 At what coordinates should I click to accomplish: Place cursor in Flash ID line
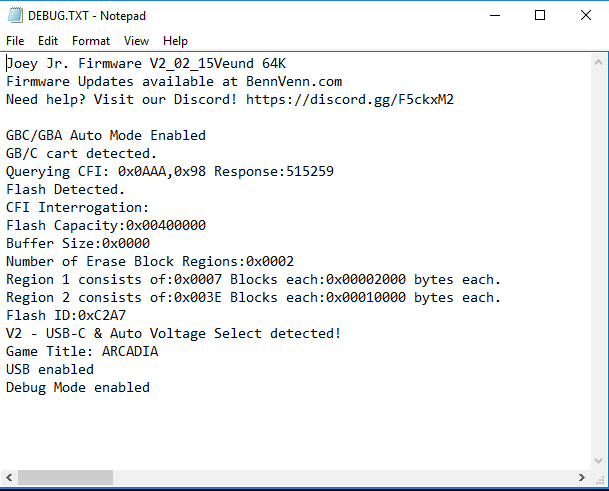[x=66, y=315]
